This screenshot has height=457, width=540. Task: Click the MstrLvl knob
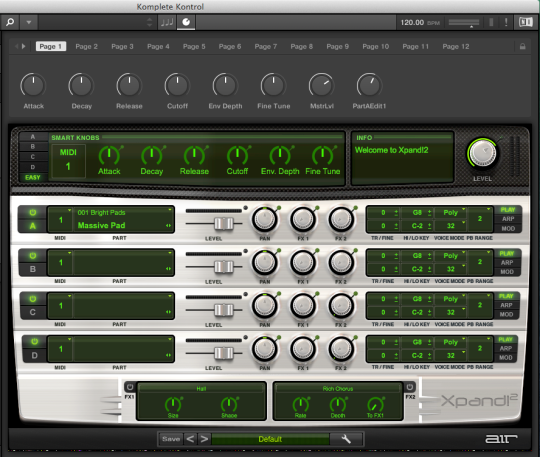tap(321, 85)
